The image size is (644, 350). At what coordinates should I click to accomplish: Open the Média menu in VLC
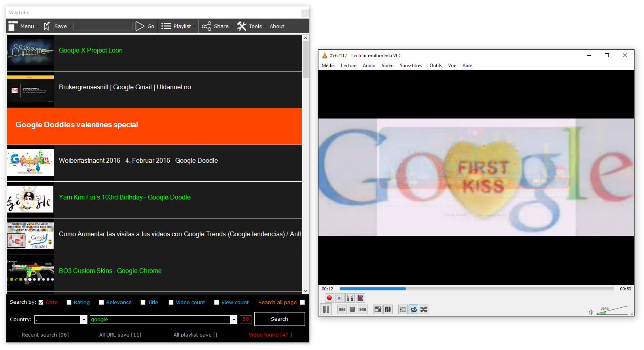[x=328, y=66]
